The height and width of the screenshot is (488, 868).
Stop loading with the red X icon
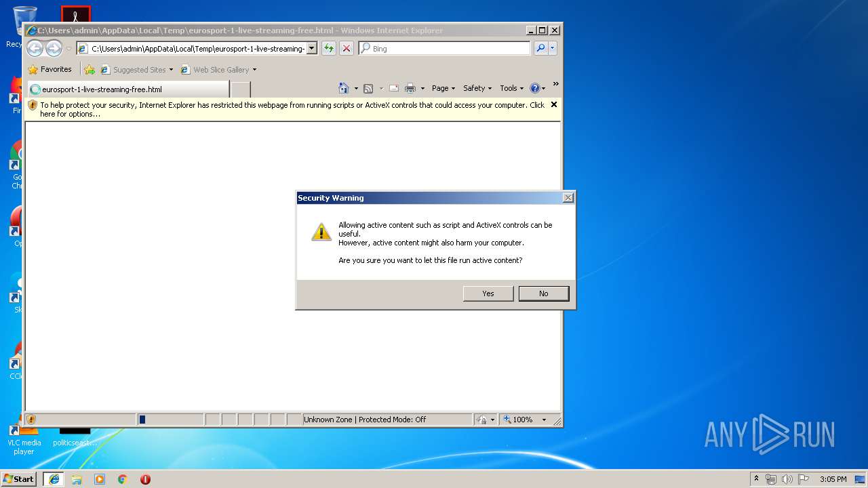[x=347, y=48]
